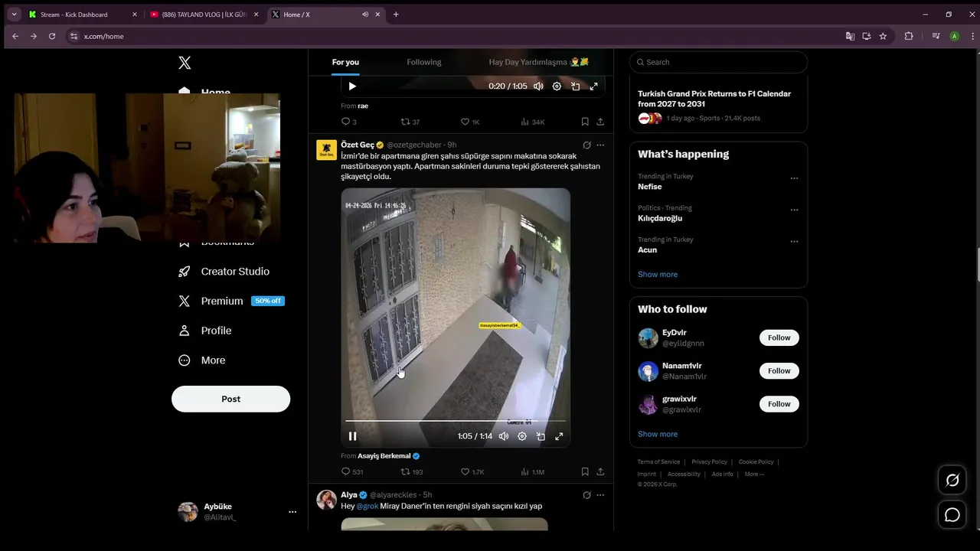
Task: Bookmark this page with star icon
Action: (883, 36)
